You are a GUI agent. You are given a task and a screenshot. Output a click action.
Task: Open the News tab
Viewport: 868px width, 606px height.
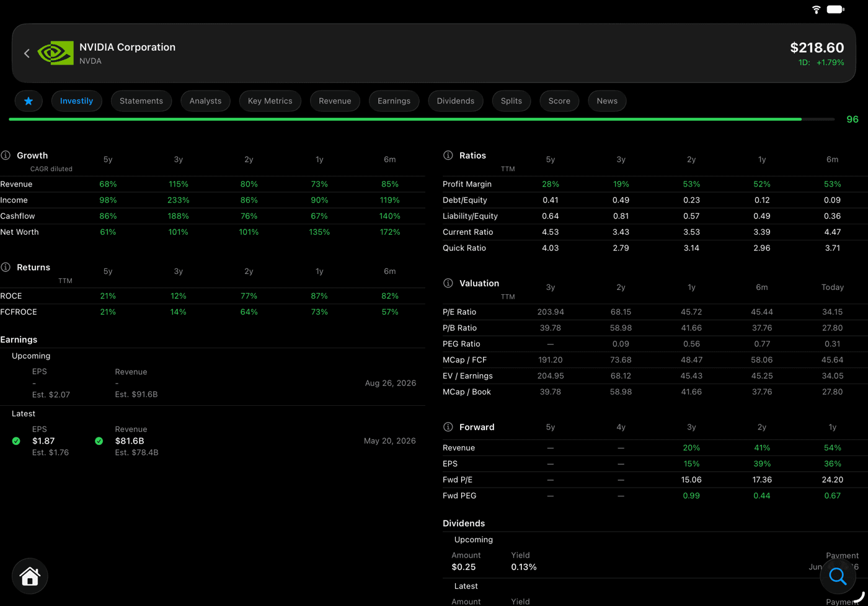tap(607, 101)
